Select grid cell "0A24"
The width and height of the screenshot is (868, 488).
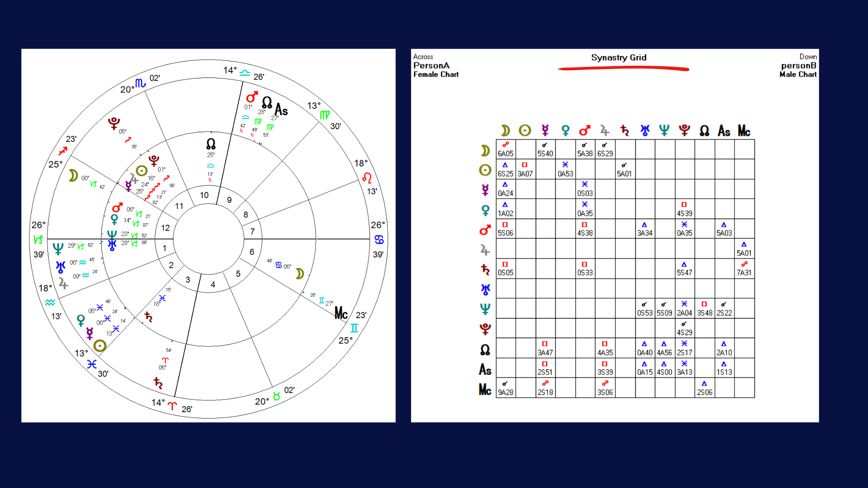[x=506, y=189]
